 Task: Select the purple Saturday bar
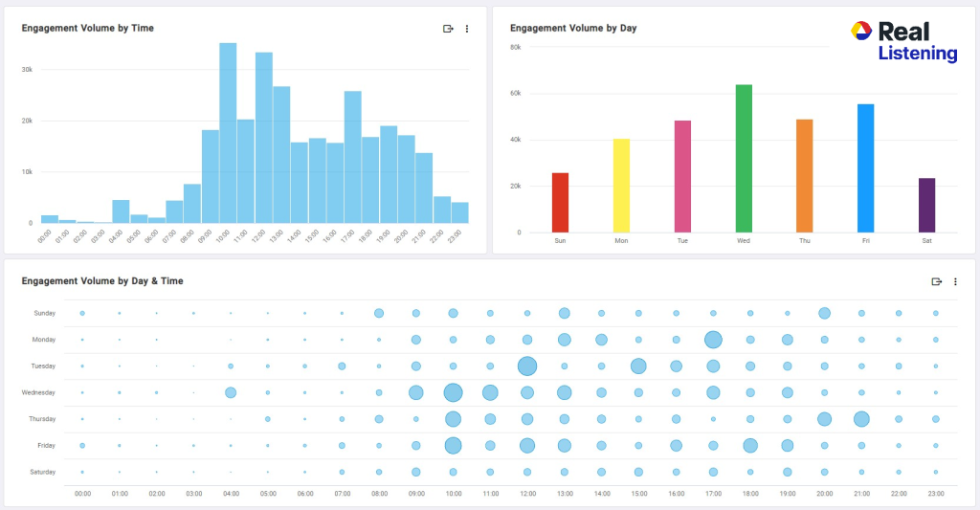point(926,205)
